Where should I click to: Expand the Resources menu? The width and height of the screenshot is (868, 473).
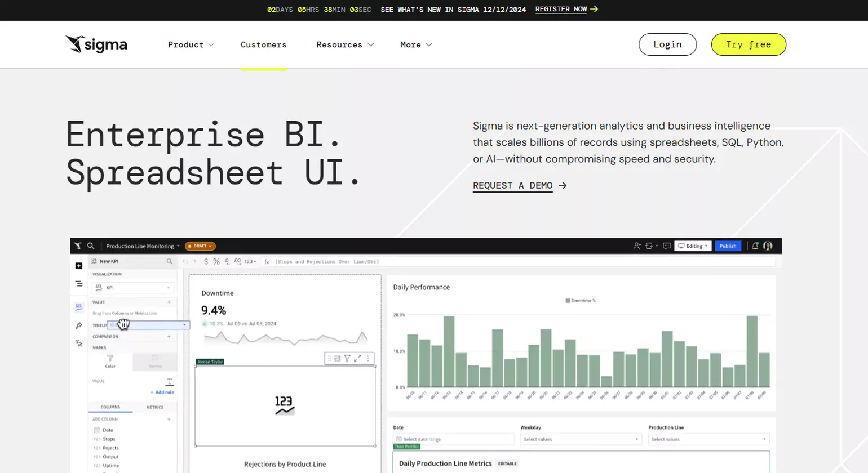[x=345, y=44]
